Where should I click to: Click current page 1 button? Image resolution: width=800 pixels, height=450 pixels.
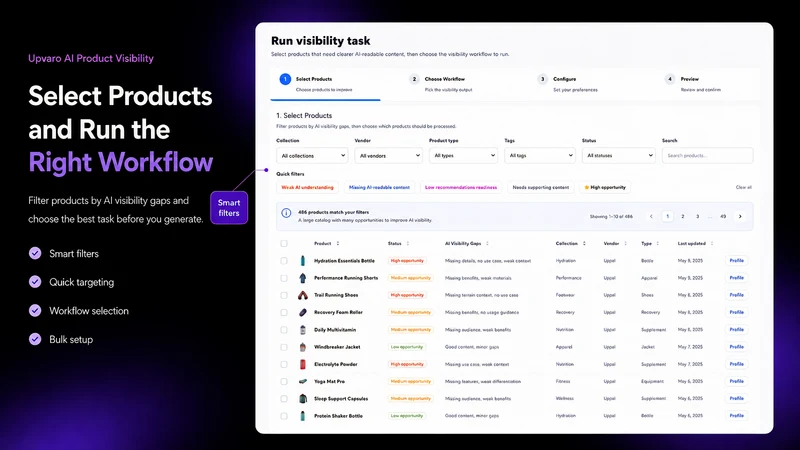tap(667, 216)
